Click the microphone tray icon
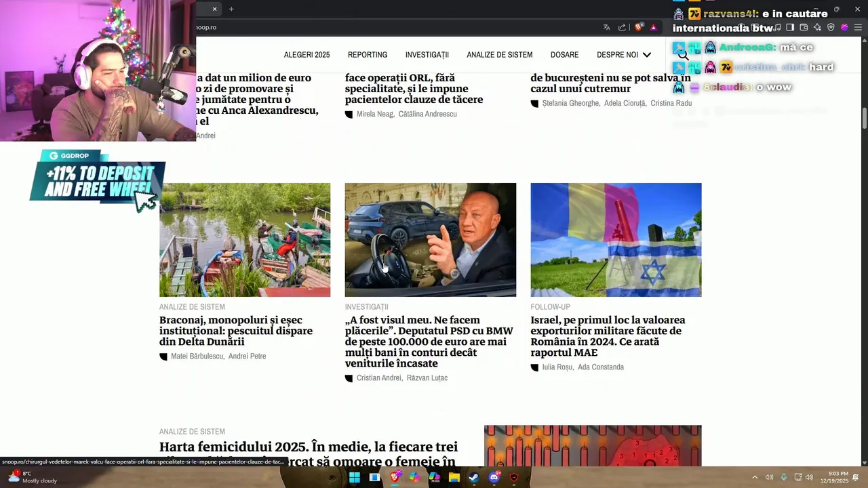Image resolution: width=868 pixels, height=488 pixels. pyautogui.click(x=784, y=477)
